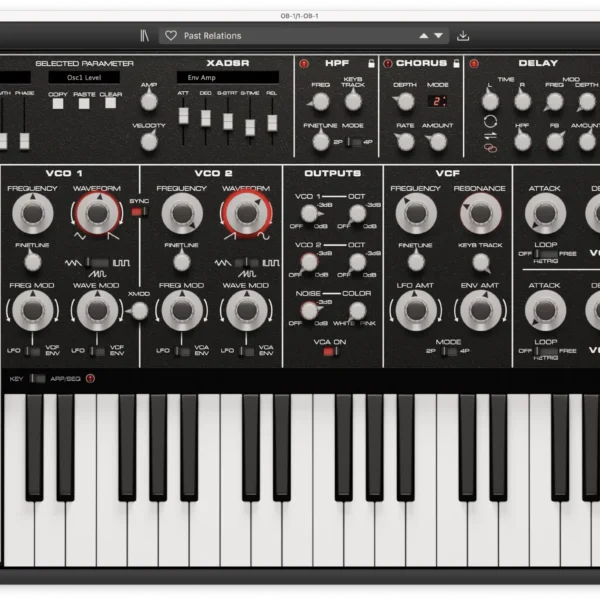Toggle VCO 2 WAVE MOD LFO/VCA ENV switch
600x600 pixels.
coord(246,351)
